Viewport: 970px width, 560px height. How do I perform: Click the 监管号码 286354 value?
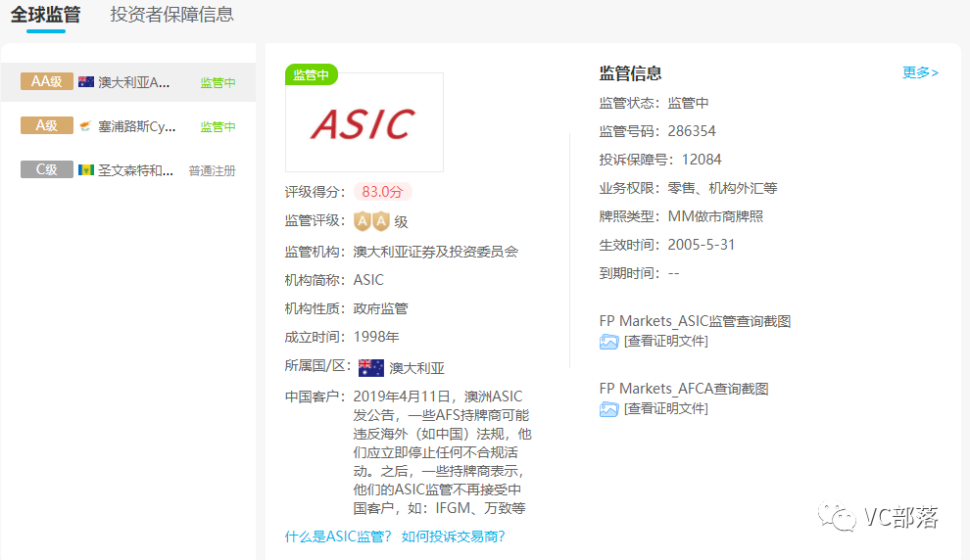692,131
